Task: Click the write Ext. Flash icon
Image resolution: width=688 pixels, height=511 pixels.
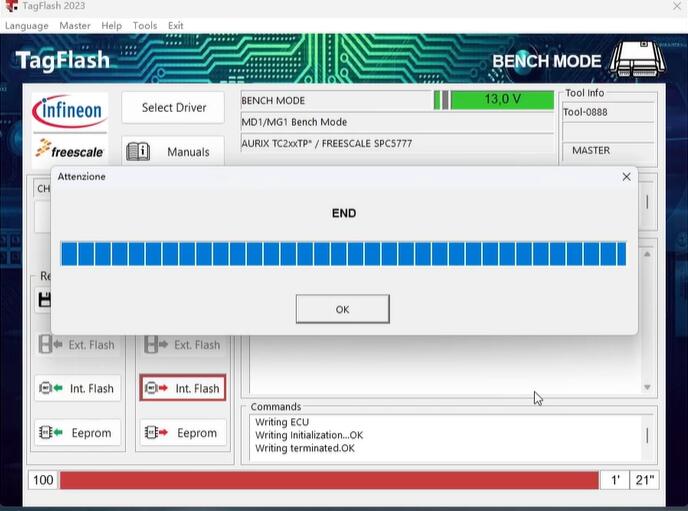Action: [x=156, y=345]
